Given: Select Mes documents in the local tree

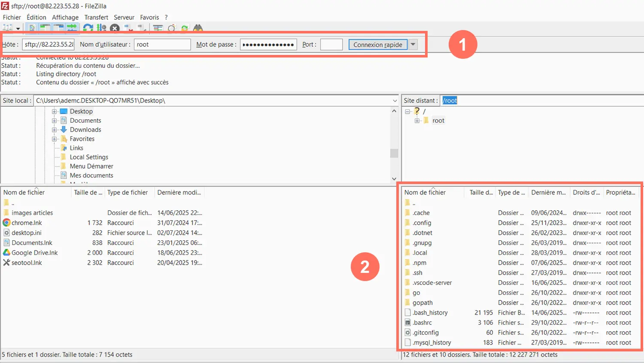Looking at the screenshot, I should tap(91, 175).
